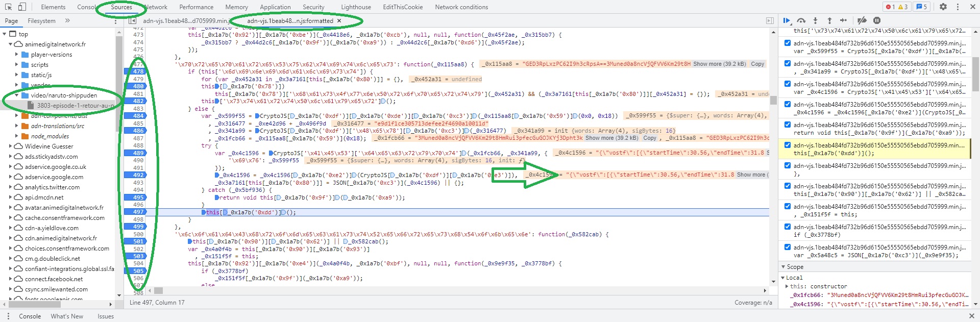Expand the static/js folder

pyautogui.click(x=17, y=75)
